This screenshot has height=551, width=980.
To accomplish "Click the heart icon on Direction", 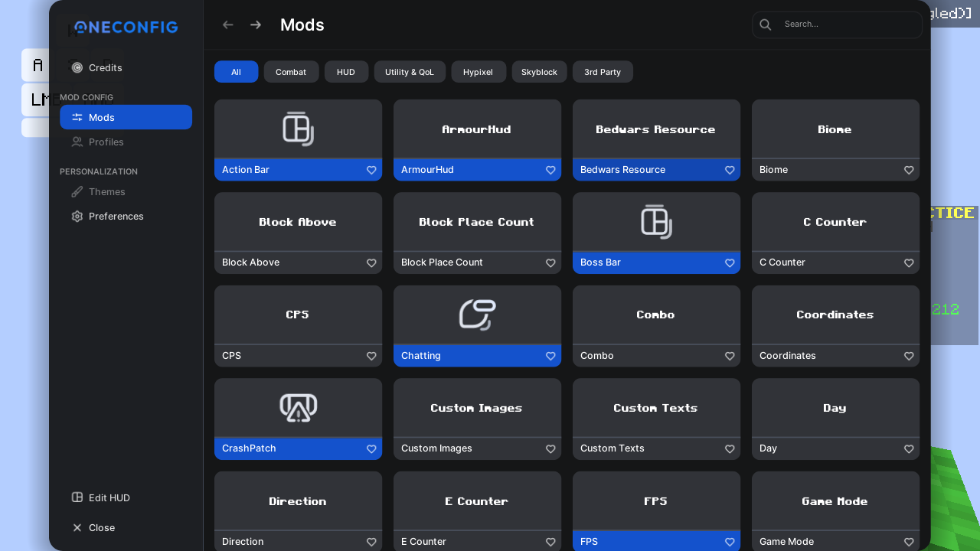I will (x=371, y=542).
